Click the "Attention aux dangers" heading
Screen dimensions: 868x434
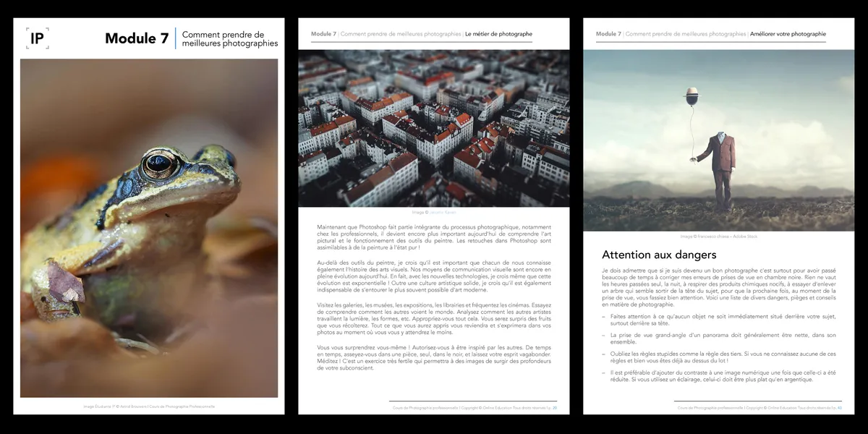(659, 255)
